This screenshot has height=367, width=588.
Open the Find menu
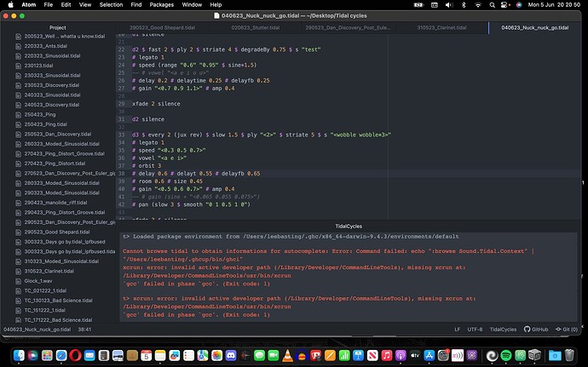[136, 4]
